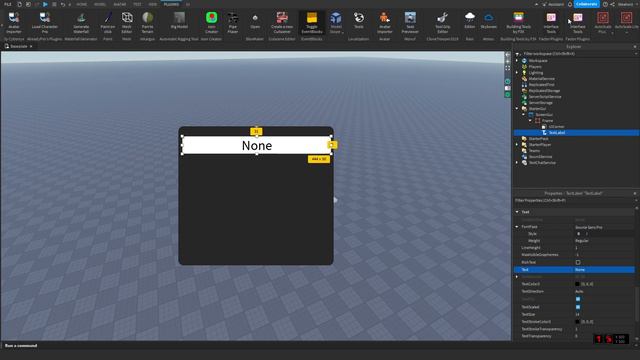The image size is (640, 360).
Task: Click the Stop button in quick access bar
Action: click(54, 4)
